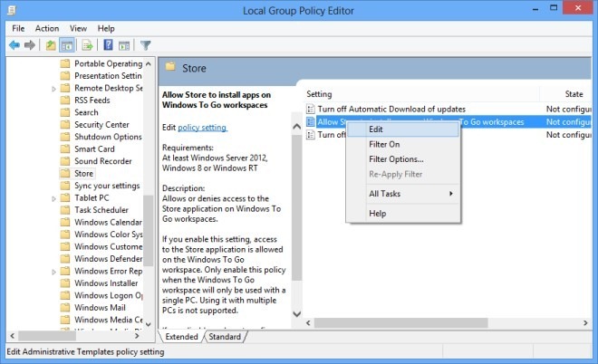The image size is (598, 364).
Task: Click tree pane horizontal scroll left arrow
Action: click(12, 336)
